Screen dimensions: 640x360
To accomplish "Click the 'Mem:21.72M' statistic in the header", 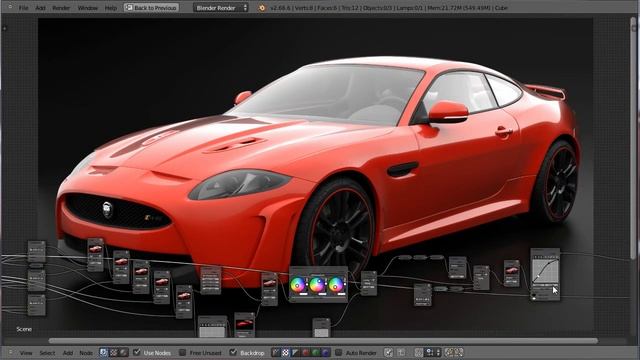I will pos(444,8).
